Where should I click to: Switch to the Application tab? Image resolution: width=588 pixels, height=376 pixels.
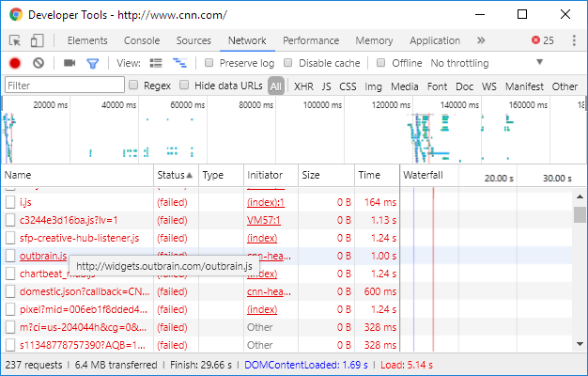(435, 40)
